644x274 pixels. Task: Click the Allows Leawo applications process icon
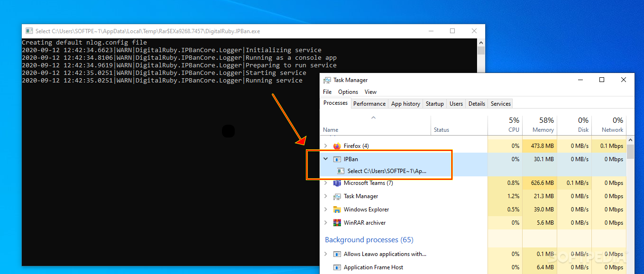(x=337, y=254)
